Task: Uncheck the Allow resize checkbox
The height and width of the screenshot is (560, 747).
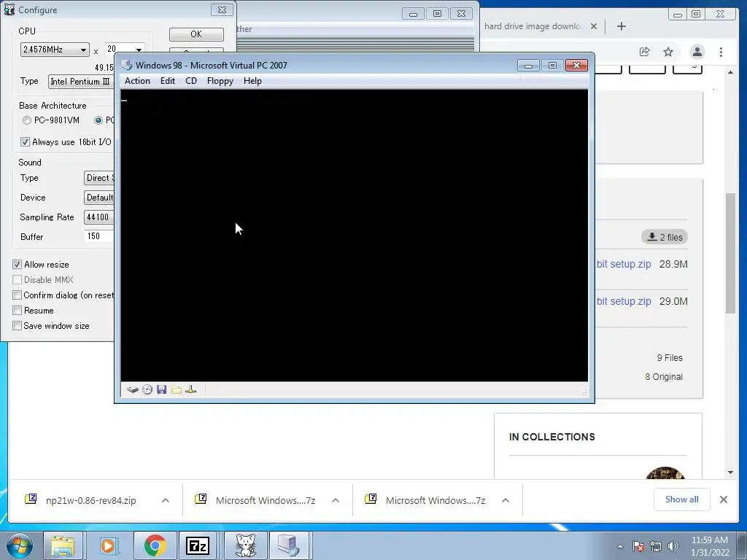Action: 18,264
